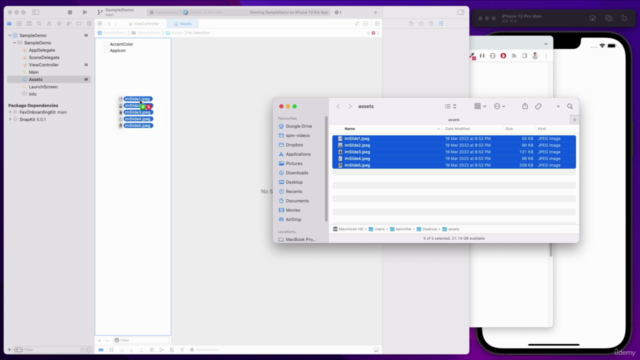Select imSlide5.jpeg in Finder
Viewport: 640px width, 360px height.
(454, 165)
